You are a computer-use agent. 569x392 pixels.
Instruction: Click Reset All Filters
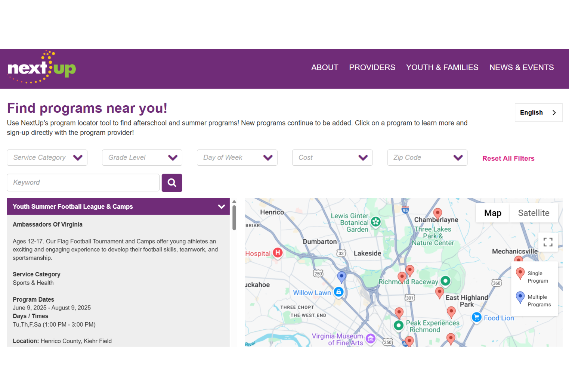click(x=508, y=158)
